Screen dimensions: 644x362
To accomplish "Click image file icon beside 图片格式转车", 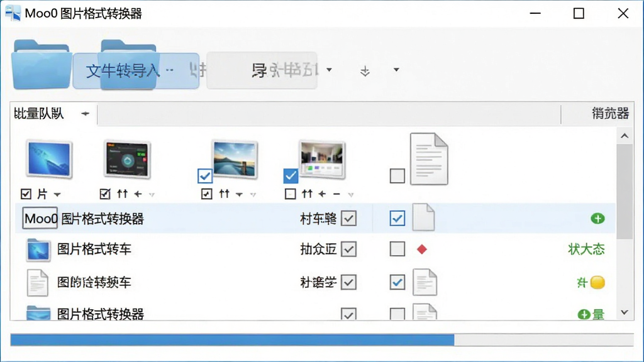I will 38,250.
